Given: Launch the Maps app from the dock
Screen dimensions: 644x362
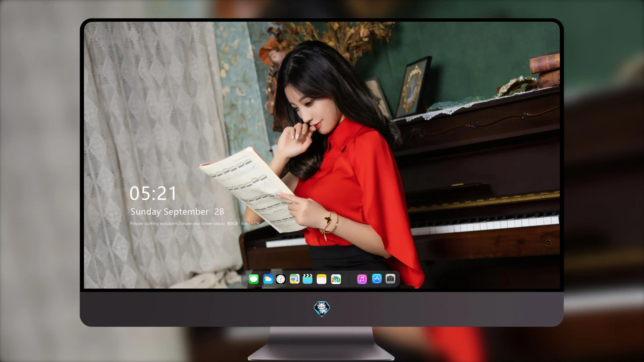Looking at the screenshot, I should point(294,279).
